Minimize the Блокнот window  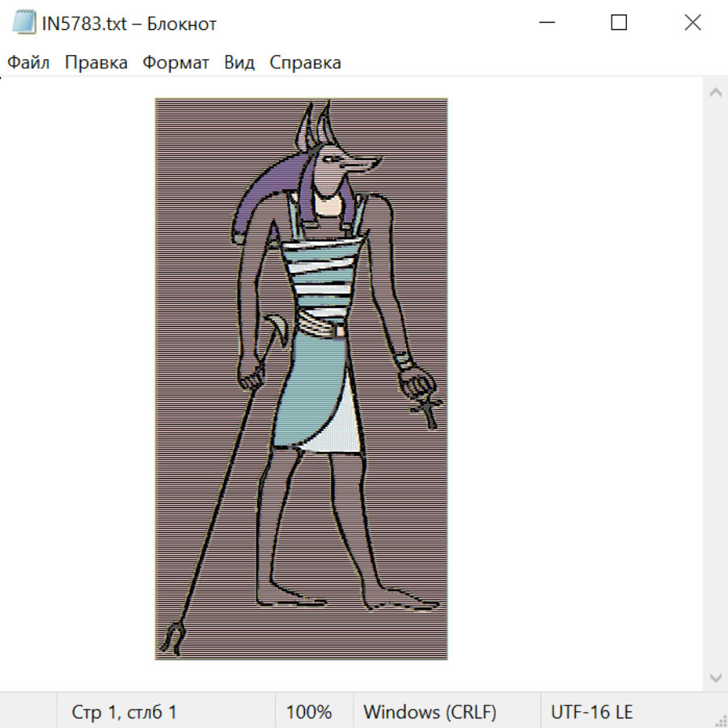coord(546,23)
